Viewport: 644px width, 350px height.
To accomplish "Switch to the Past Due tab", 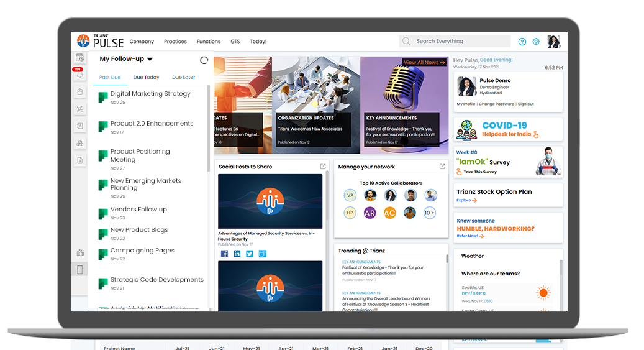I will 110,77.
